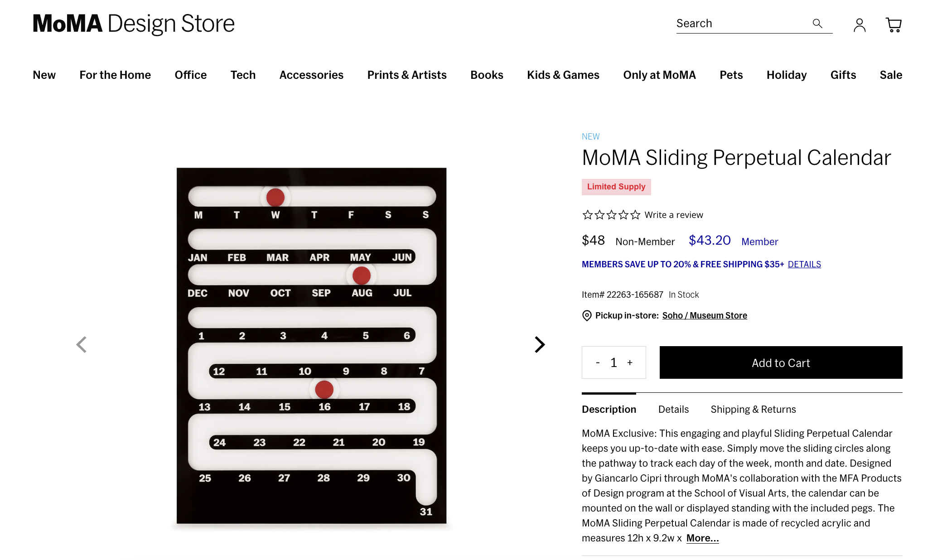Click the left arrow navigation icon

pyautogui.click(x=81, y=345)
